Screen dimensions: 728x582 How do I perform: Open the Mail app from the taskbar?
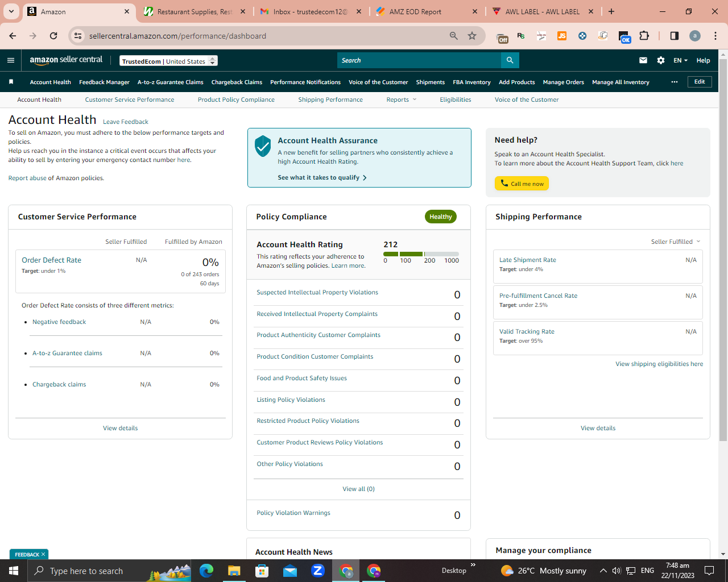click(x=290, y=571)
